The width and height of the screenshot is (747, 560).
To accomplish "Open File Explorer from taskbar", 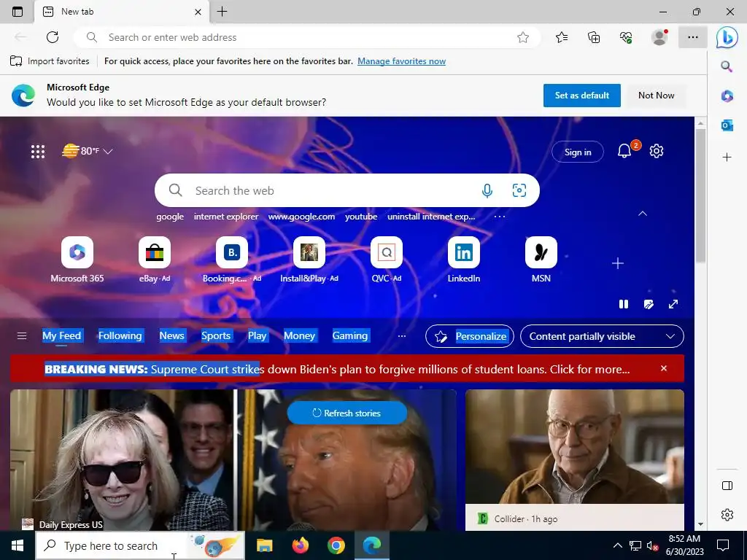I will [264, 545].
